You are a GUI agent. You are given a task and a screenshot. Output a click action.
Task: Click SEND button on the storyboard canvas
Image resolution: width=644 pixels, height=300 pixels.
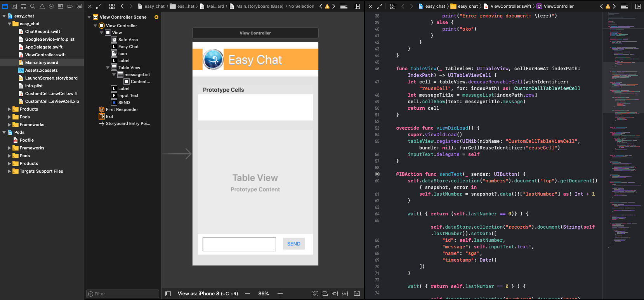pyautogui.click(x=294, y=244)
